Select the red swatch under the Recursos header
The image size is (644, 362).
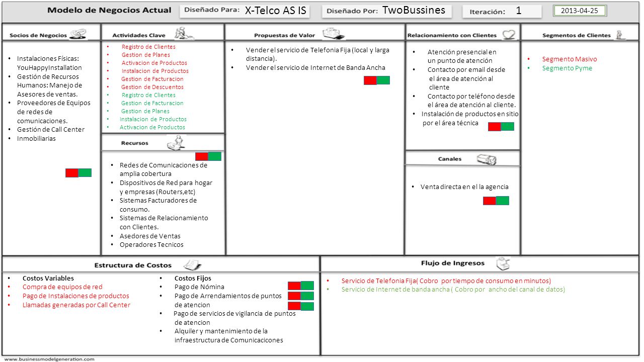tap(202, 156)
